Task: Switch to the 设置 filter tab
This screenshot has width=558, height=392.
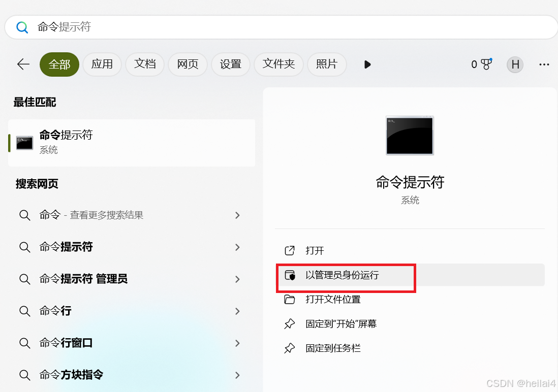Action: coord(231,64)
